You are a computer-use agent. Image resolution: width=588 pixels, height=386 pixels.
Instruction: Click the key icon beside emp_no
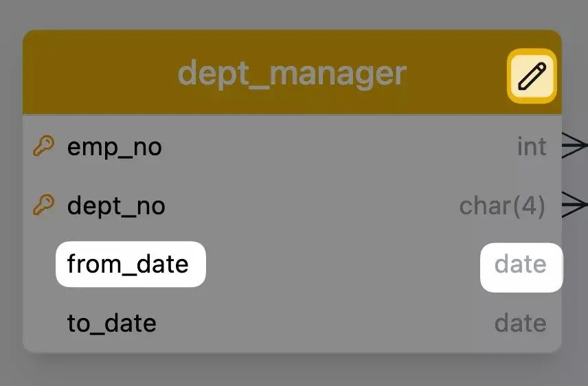(43, 146)
